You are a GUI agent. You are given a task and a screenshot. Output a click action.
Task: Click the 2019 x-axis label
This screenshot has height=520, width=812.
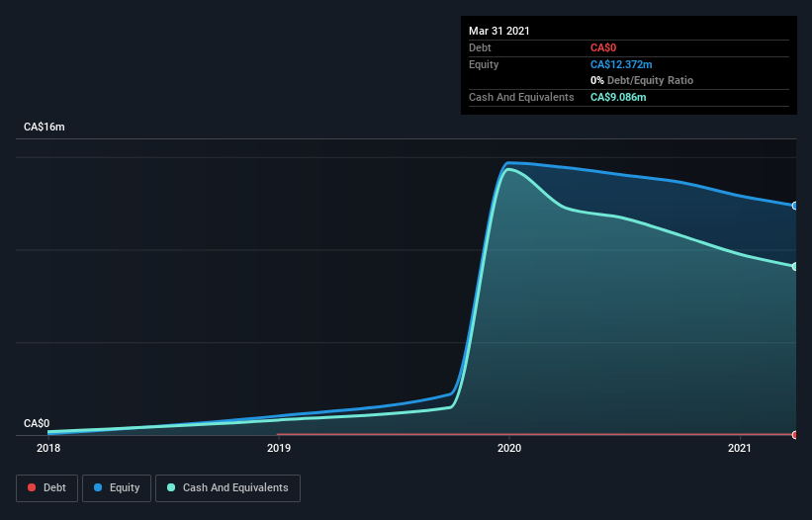279,448
